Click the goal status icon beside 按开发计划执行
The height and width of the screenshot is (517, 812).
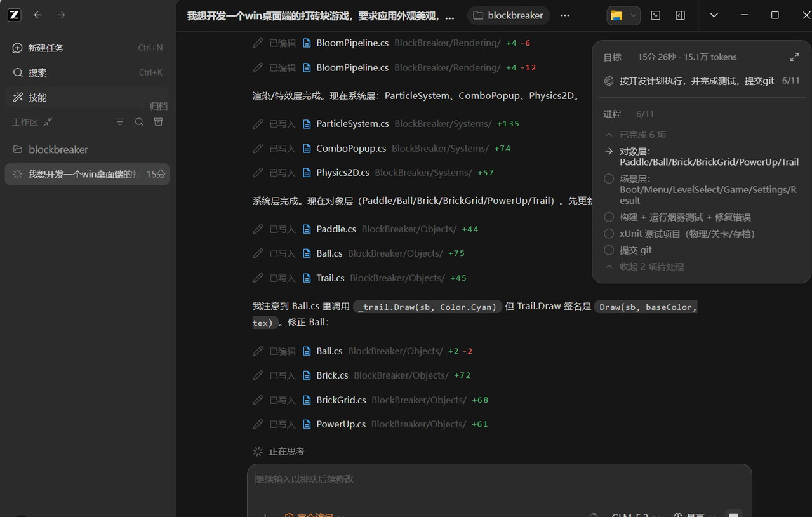pyautogui.click(x=609, y=81)
